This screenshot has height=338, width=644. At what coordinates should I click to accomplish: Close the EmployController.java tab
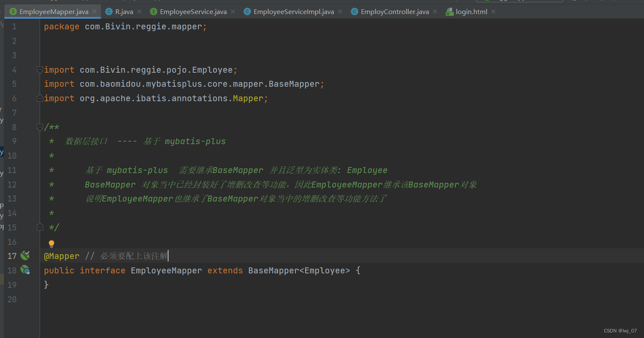pyautogui.click(x=435, y=12)
